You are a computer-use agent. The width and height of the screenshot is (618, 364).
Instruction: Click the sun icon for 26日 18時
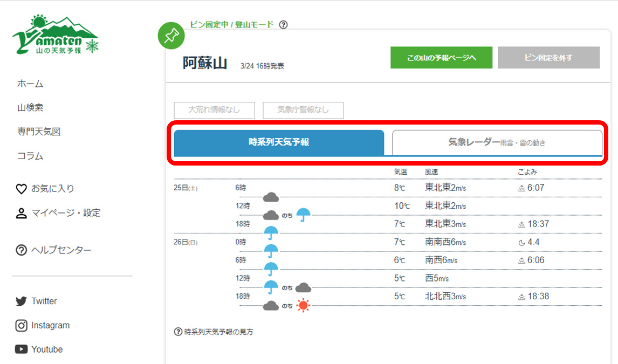tap(303, 305)
